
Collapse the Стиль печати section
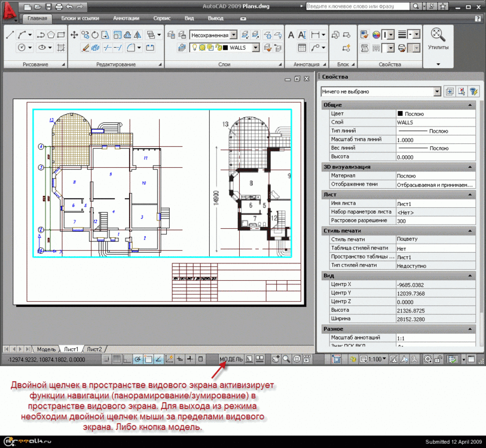470,231
